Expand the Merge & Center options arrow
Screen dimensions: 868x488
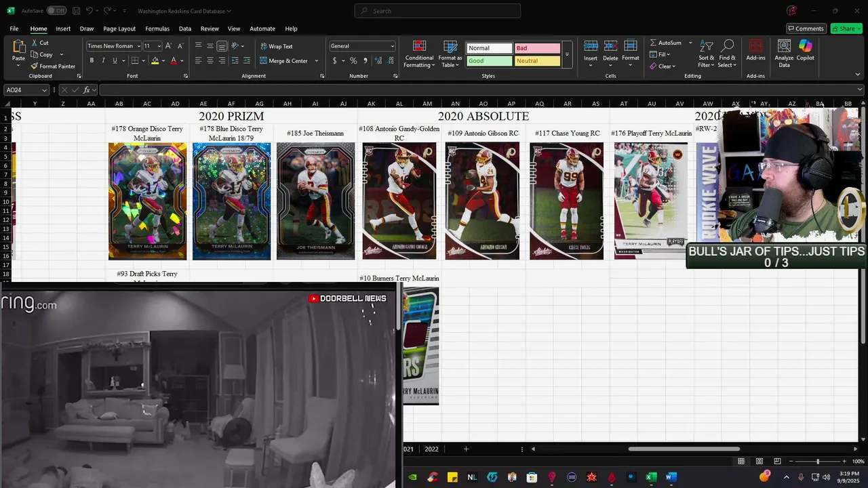point(316,60)
